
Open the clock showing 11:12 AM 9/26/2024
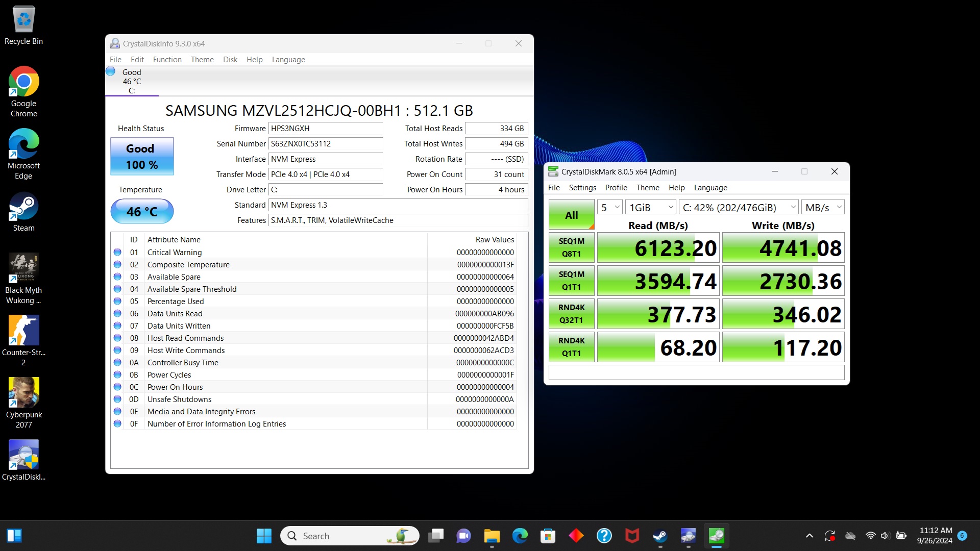click(x=935, y=536)
